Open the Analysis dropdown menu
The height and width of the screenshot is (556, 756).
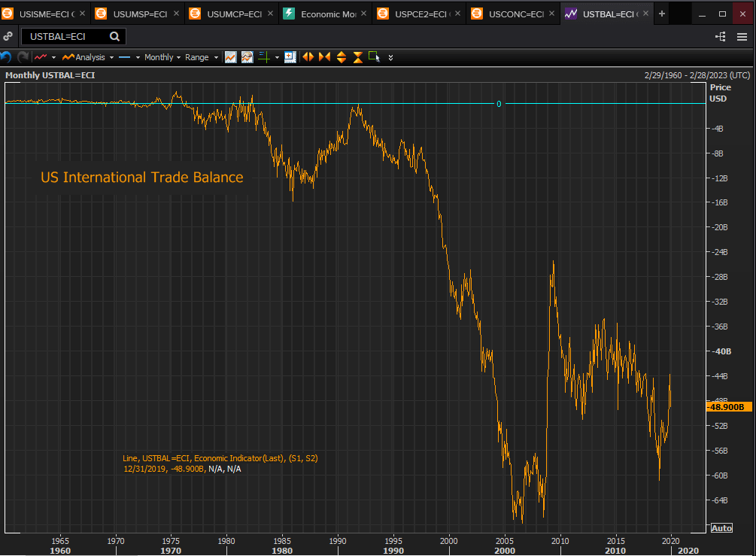tap(88, 57)
